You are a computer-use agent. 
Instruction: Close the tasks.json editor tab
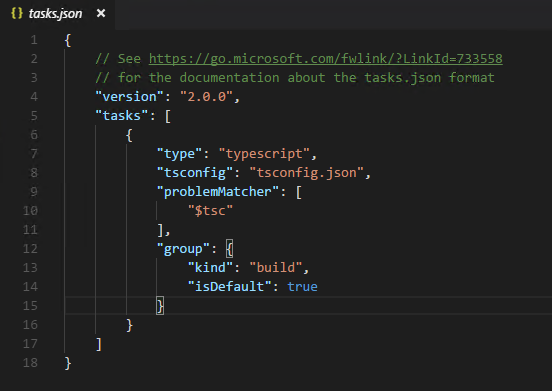pos(101,13)
